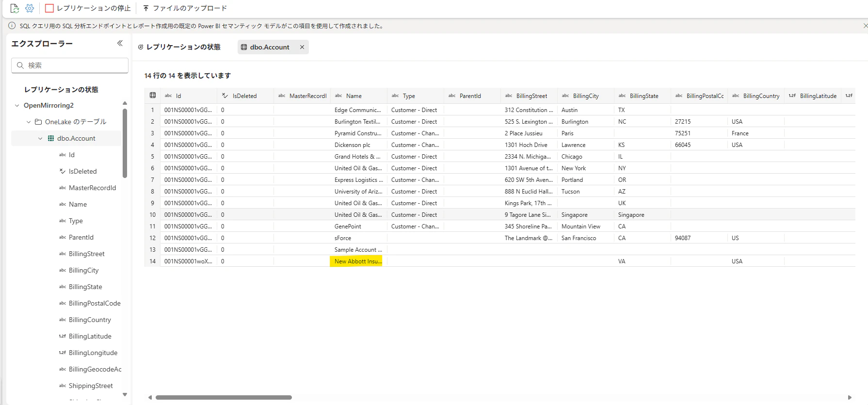Click the explorer vertical scrollbar thumb

pyautogui.click(x=125, y=143)
